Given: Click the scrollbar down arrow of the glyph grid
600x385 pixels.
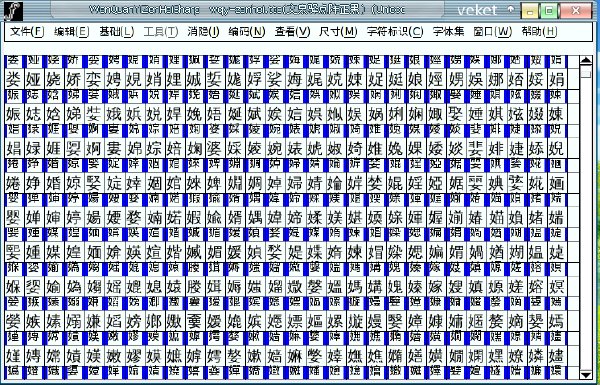Looking at the screenshot, I should 586,375.
